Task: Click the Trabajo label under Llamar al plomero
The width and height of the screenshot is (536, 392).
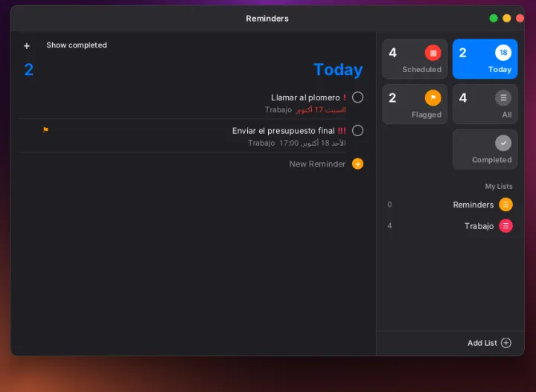Action: (278, 109)
